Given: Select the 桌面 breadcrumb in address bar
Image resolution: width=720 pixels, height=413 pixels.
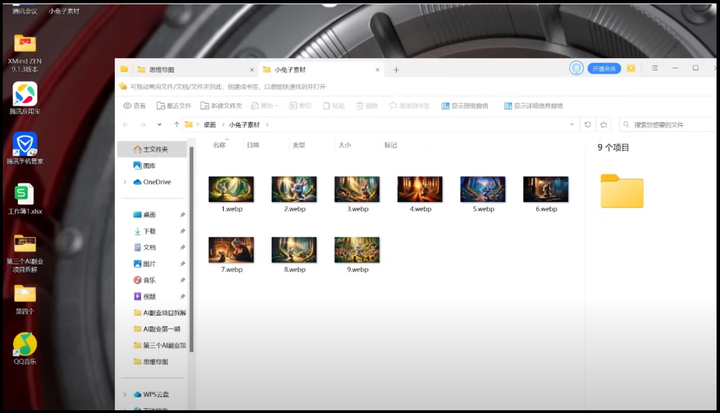Looking at the screenshot, I should 210,124.
